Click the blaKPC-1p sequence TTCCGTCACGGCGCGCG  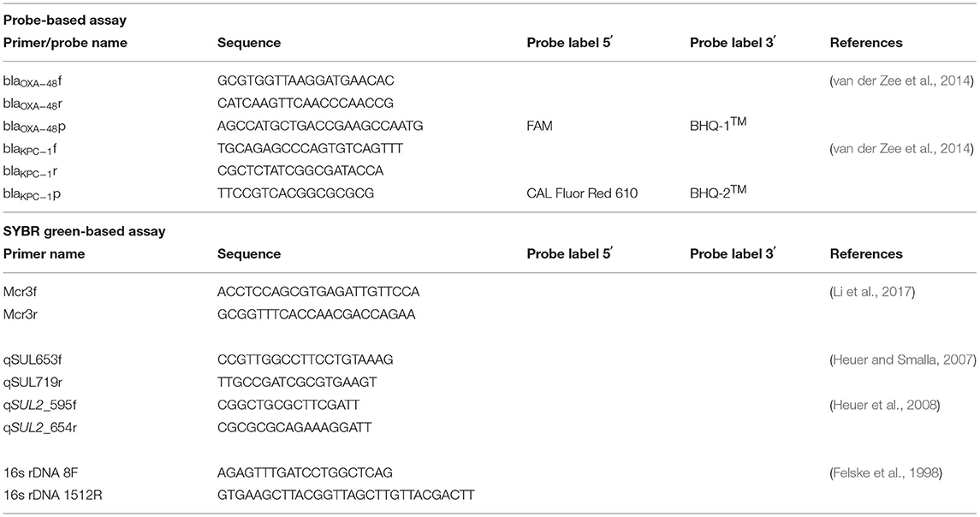pyautogui.click(x=295, y=193)
